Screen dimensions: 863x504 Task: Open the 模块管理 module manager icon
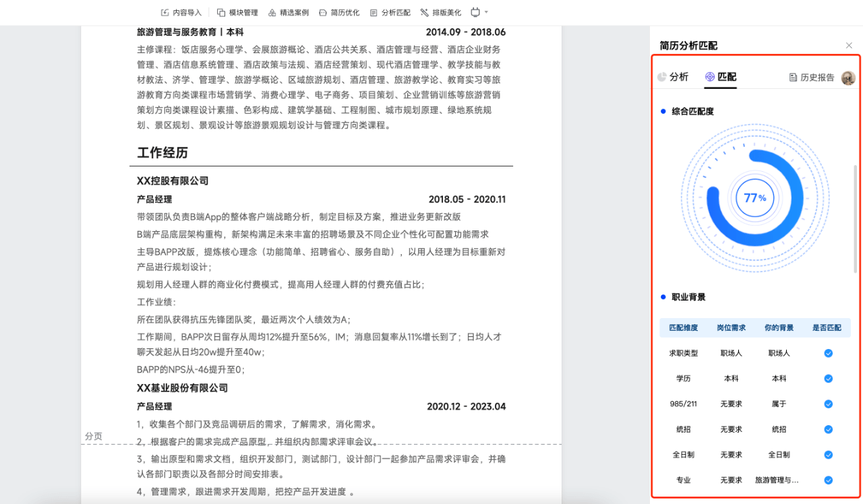pyautogui.click(x=220, y=11)
